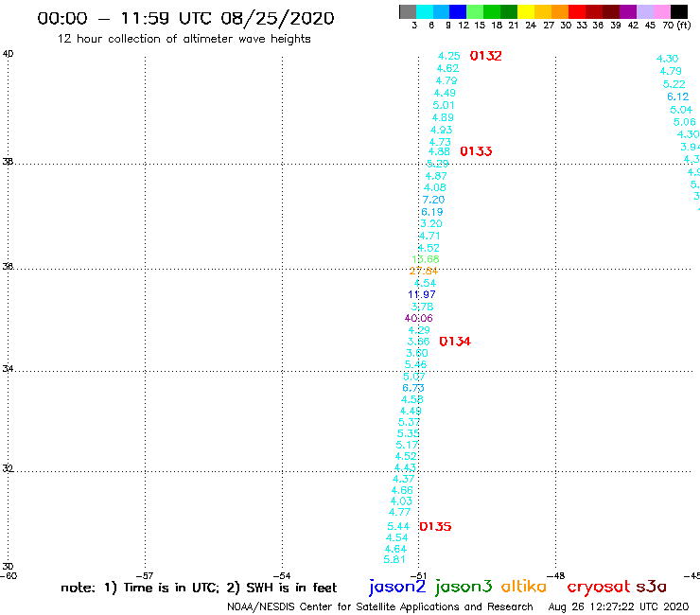The height and width of the screenshot is (615, 700).
Task: Click the 4.88 value beside 0133
Action: pos(439,151)
